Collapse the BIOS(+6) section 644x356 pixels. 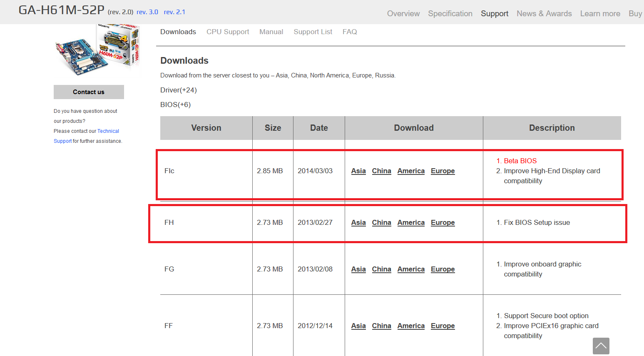pos(175,105)
